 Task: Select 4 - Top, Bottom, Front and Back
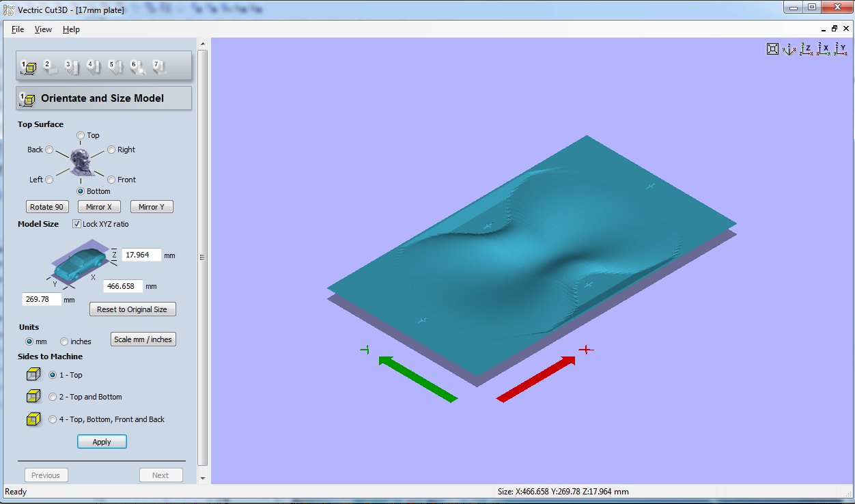pos(53,419)
